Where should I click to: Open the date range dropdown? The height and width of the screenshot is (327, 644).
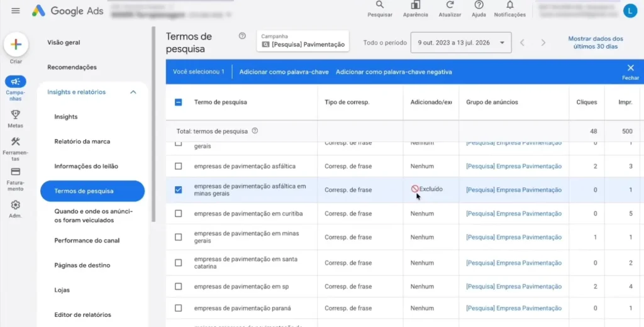[461, 43]
